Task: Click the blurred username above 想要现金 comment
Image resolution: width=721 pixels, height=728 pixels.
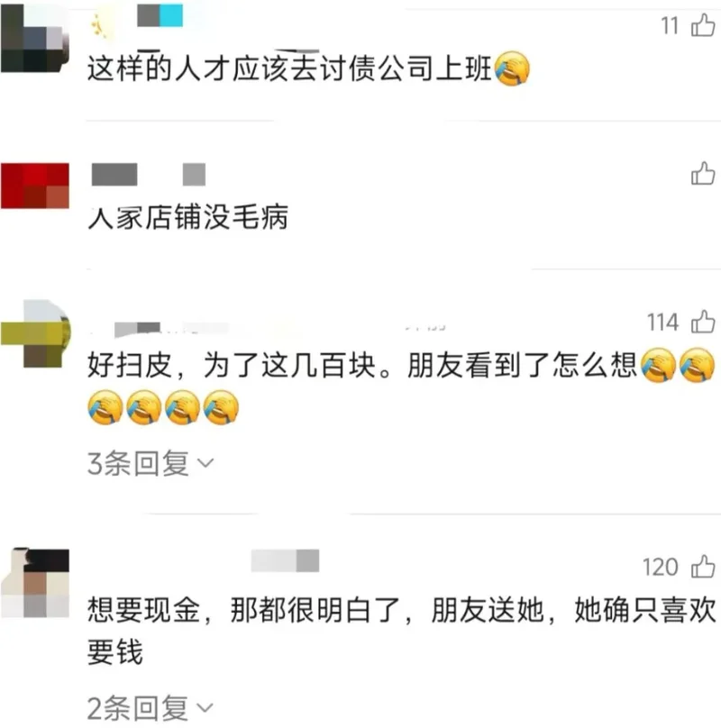Action: 285,560
